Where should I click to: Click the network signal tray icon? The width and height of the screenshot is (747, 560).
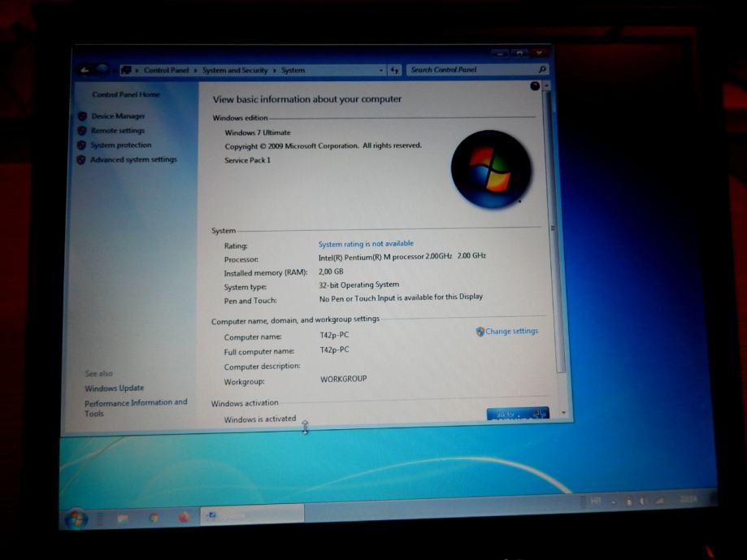tap(660, 501)
